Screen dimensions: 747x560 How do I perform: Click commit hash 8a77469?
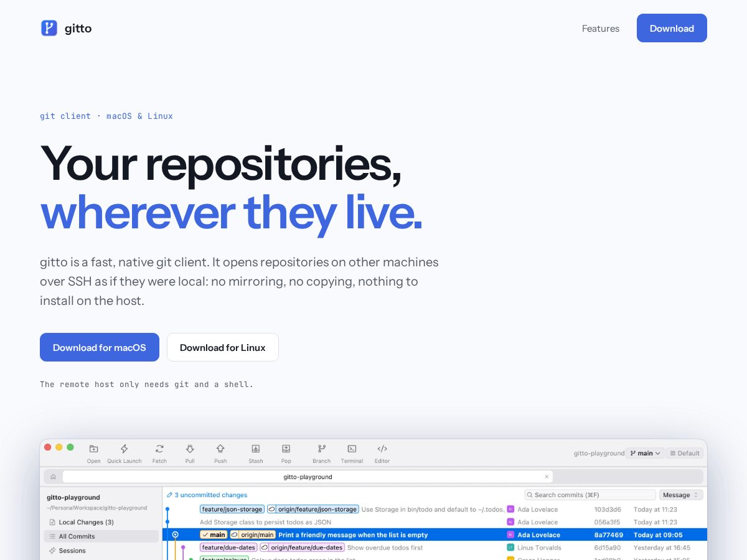(609, 534)
